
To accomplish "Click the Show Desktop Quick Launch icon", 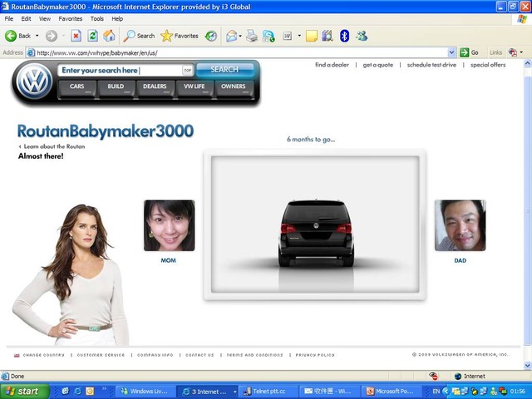I will [x=65, y=392].
